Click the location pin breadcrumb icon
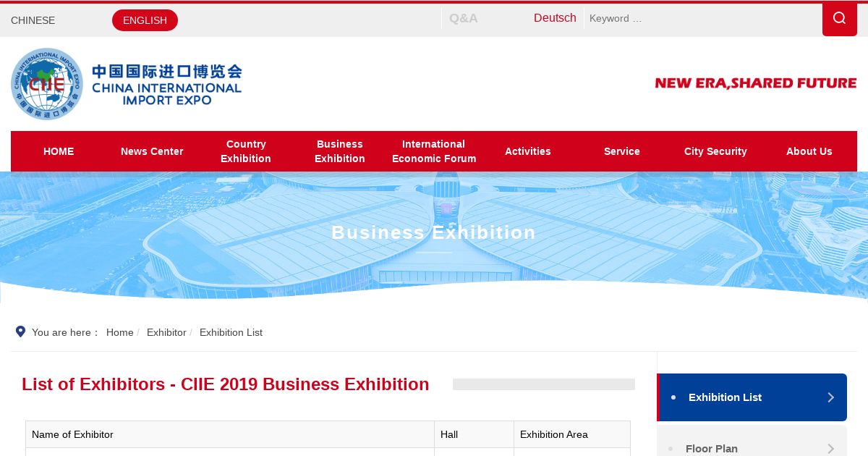Image resolution: width=868 pixels, height=456 pixels. coord(20,332)
